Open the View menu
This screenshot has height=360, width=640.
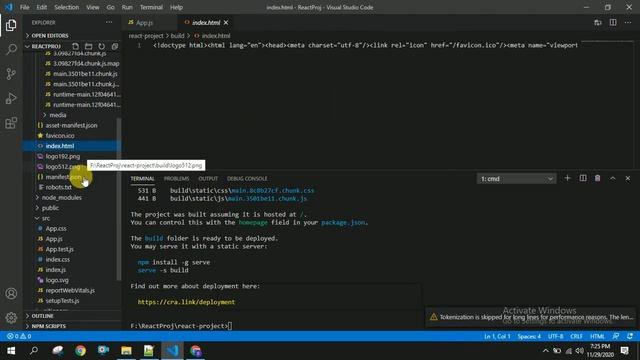(x=93, y=7)
